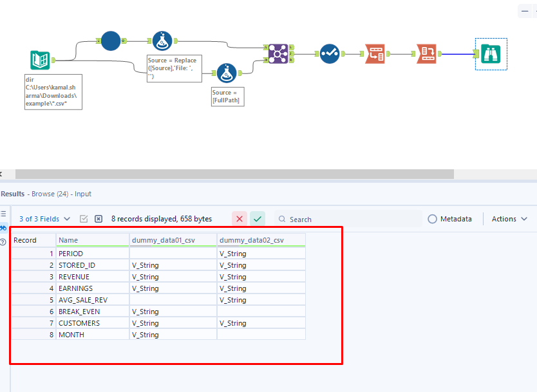Screen dimensions: 537x392
Task: Toggle the red X data quality filter
Action: click(x=239, y=219)
